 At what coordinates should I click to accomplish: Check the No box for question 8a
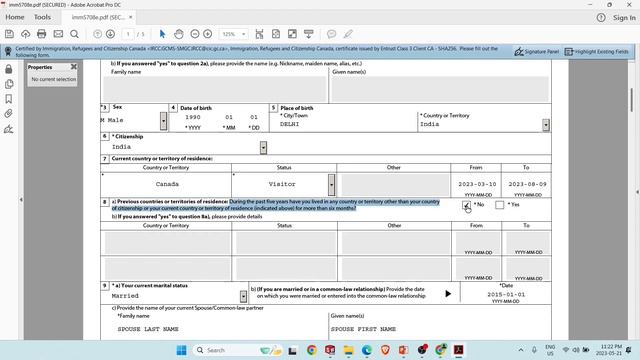pos(467,205)
